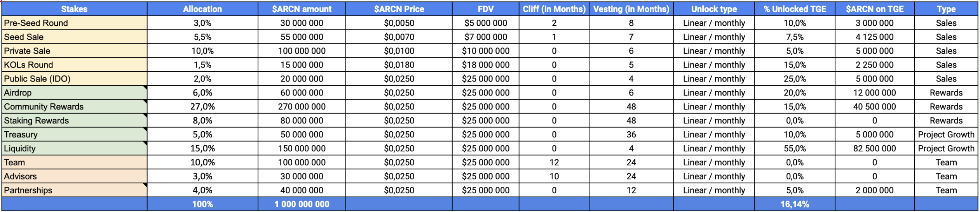Select the Unlock type column header
The image size is (980, 212).
(x=714, y=9)
